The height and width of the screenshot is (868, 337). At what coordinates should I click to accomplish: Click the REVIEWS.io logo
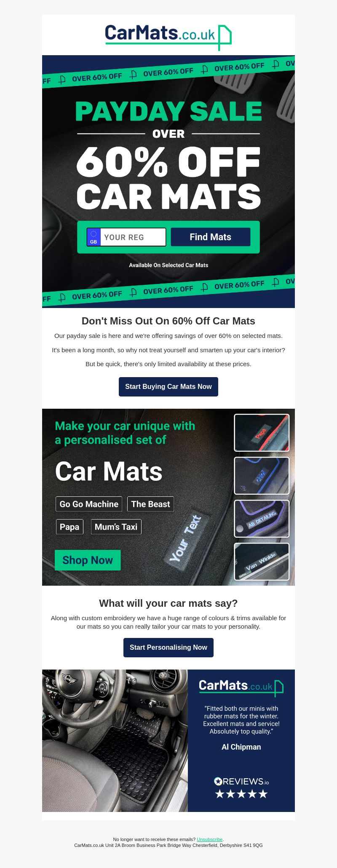pyautogui.click(x=241, y=782)
